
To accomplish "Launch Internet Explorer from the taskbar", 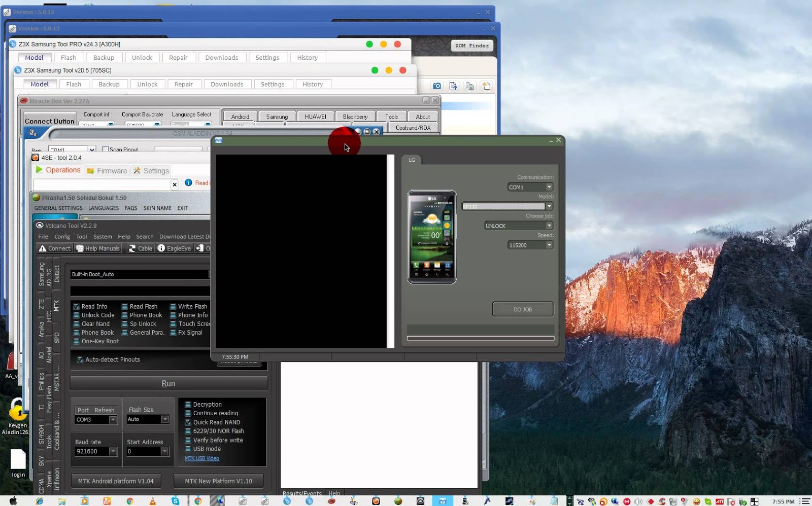I will pyautogui.click(x=40, y=501).
